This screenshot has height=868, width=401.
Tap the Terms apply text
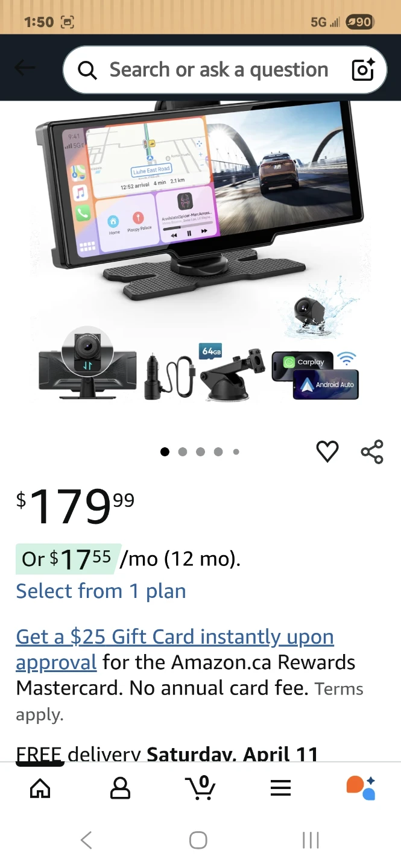[x=189, y=702]
